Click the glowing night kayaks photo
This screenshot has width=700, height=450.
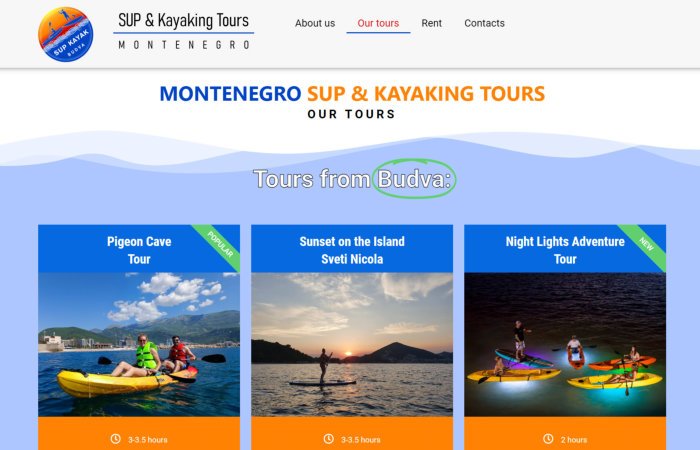click(565, 344)
